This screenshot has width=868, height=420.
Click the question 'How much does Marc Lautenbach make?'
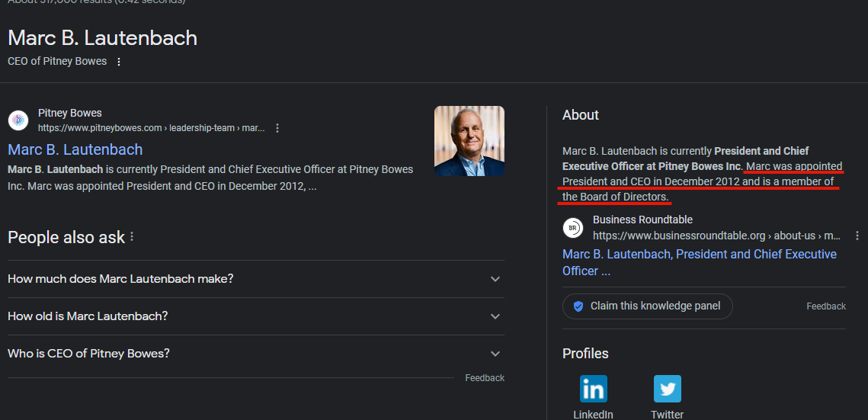pyautogui.click(x=120, y=279)
